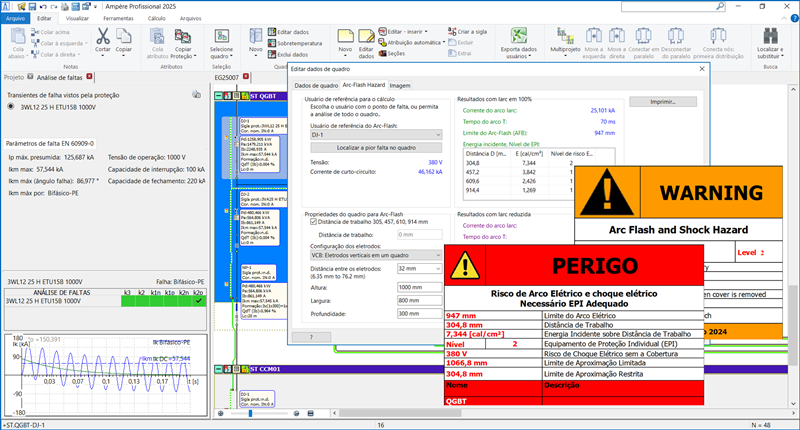Click the Editar dados note icon

366,36
